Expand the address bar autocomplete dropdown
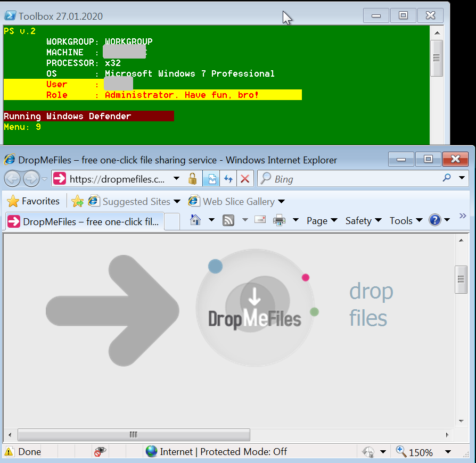476x463 pixels. (x=176, y=178)
